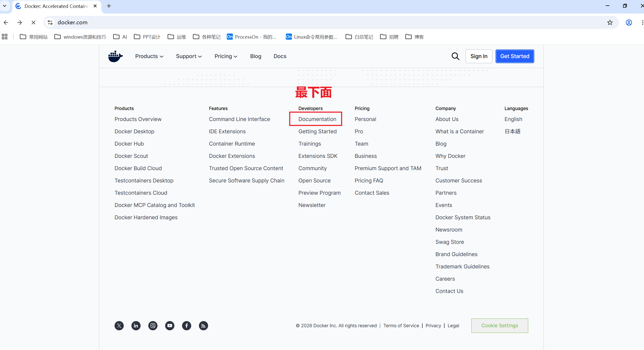Open Docker Hardened Images link
The image size is (644, 350).
click(146, 217)
